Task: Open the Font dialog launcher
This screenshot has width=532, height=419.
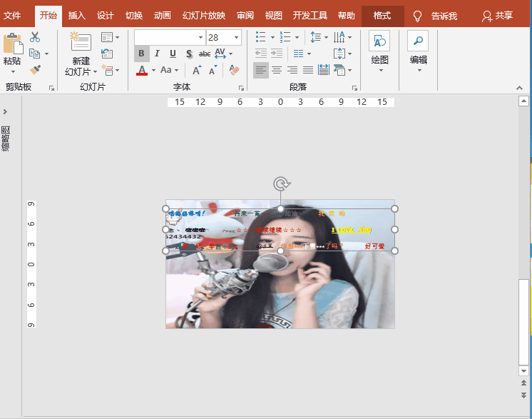Action: [x=241, y=88]
